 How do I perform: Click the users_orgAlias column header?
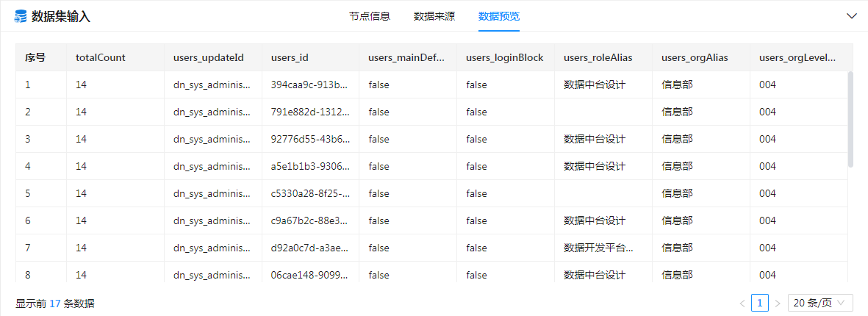pyautogui.click(x=695, y=57)
